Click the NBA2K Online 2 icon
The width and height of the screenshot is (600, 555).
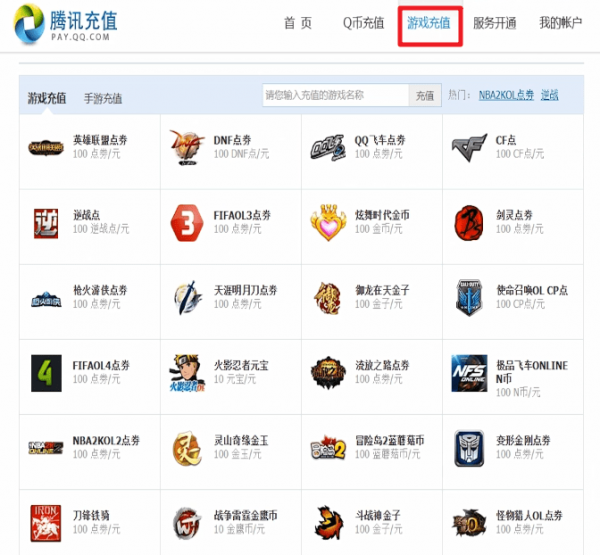pyautogui.click(x=46, y=448)
